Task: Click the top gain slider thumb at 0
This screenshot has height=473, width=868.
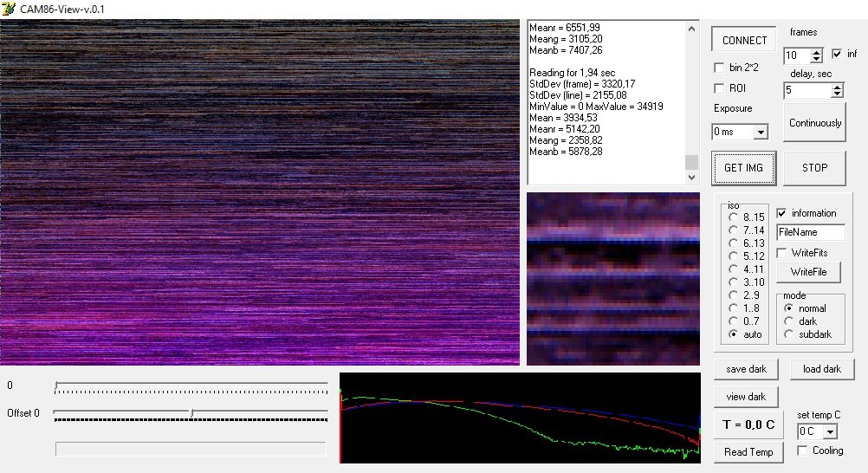Action: pos(56,386)
